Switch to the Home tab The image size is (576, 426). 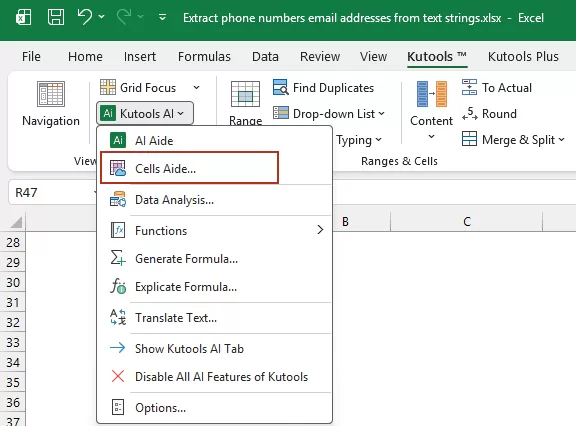tap(85, 57)
